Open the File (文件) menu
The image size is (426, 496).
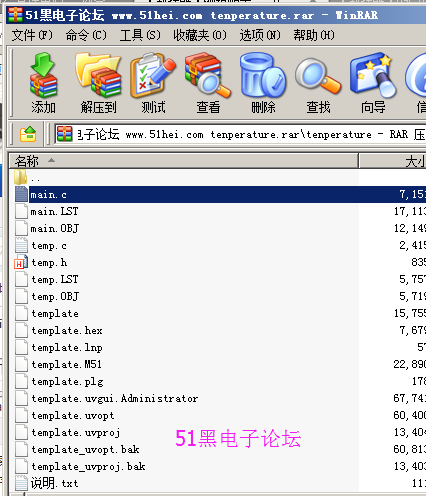pos(32,35)
